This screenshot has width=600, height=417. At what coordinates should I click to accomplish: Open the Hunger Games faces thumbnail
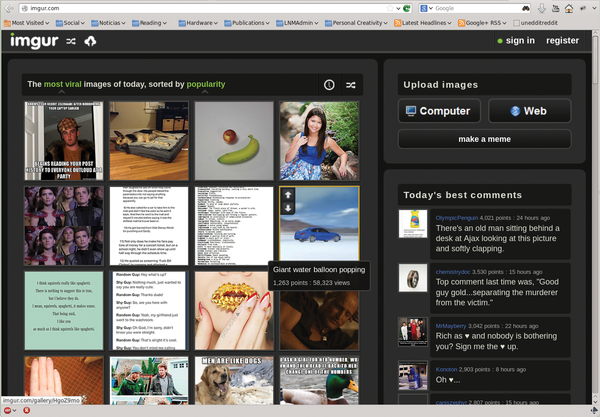tap(64, 226)
